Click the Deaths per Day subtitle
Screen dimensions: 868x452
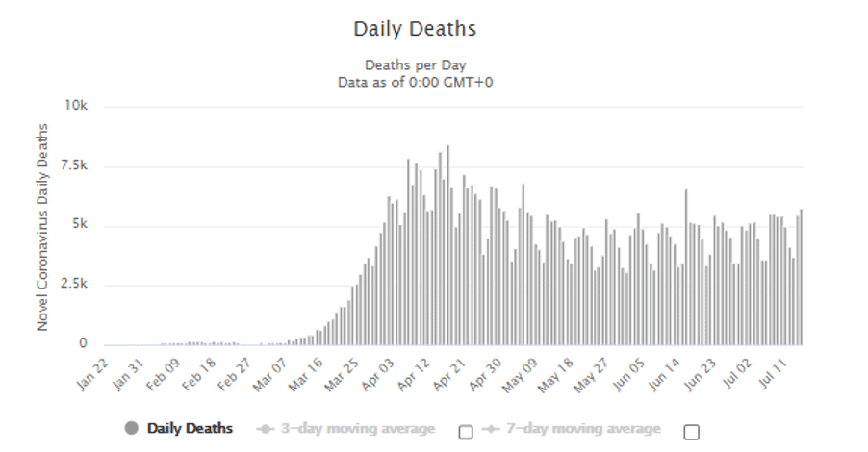tap(415, 65)
